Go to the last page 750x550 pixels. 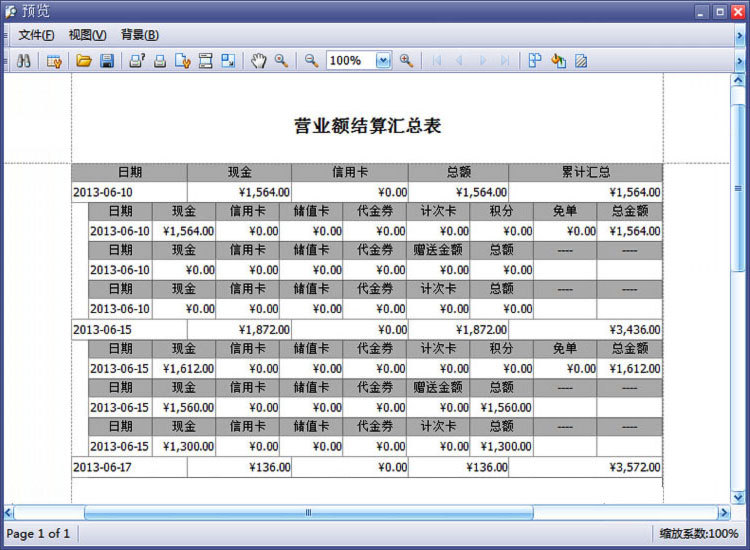point(505,61)
